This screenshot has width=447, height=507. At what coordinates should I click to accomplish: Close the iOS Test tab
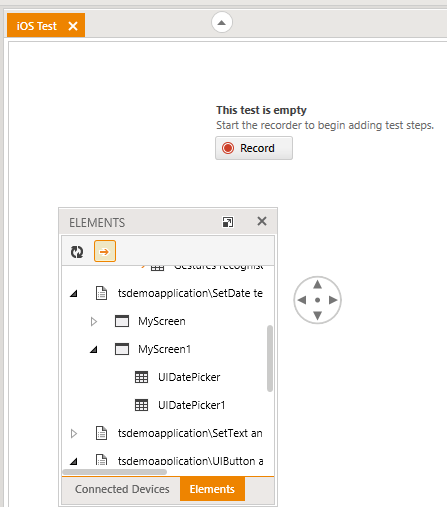tap(73, 26)
